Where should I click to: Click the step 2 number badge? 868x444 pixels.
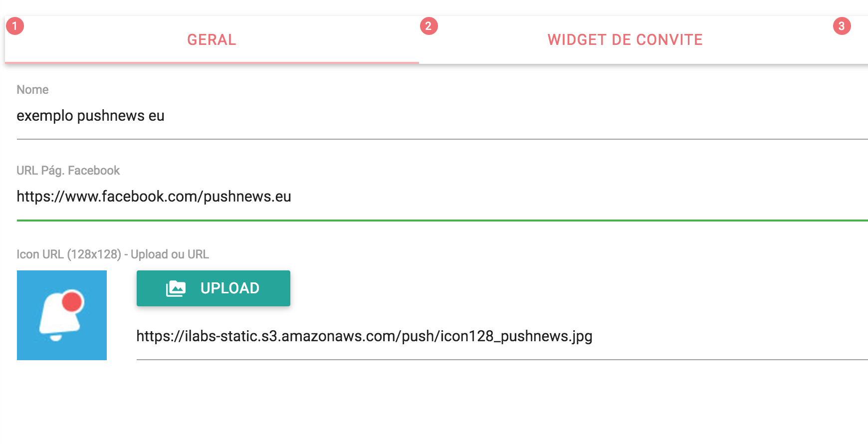point(429,26)
